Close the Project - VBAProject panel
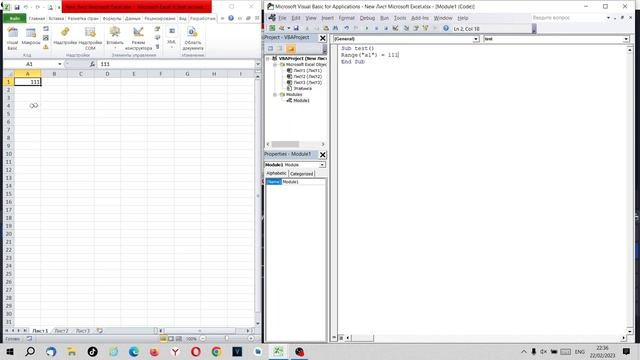The height and width of the screenshot is (360, 640). [322, 38]
